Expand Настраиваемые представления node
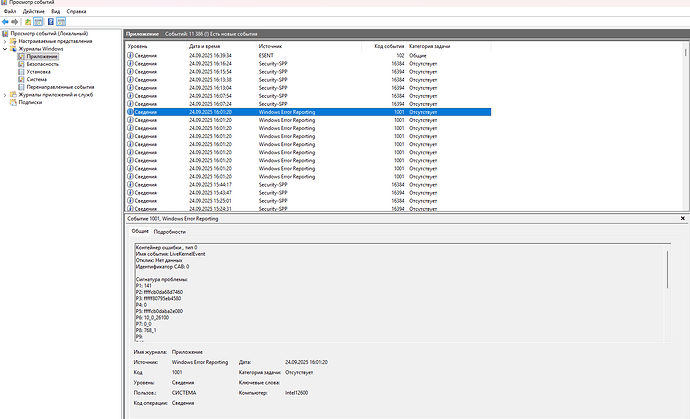690x419 pixels. [x=5, y=40]
